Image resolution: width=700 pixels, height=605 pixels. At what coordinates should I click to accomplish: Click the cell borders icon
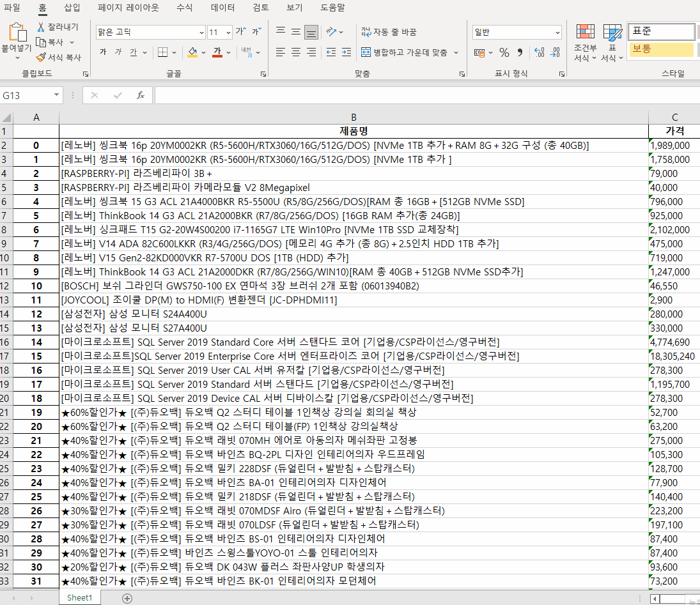point(163,52)
